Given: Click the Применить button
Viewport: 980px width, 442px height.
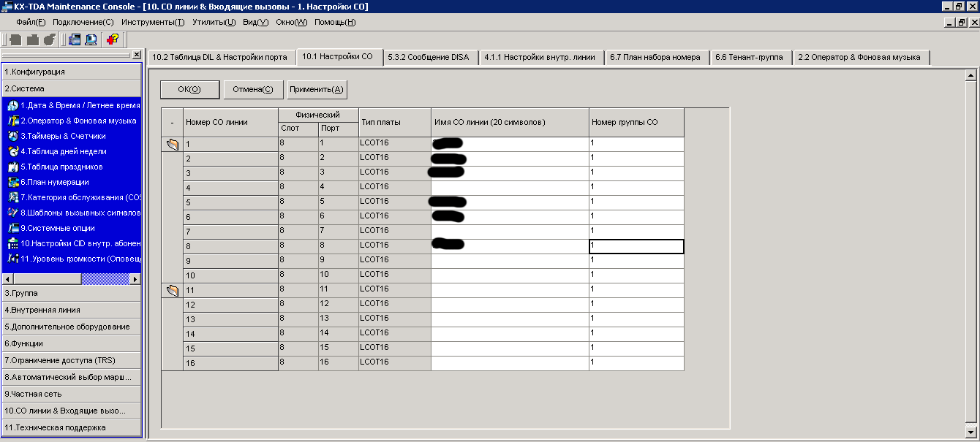Looking at the screenshot, I should 317,89.
